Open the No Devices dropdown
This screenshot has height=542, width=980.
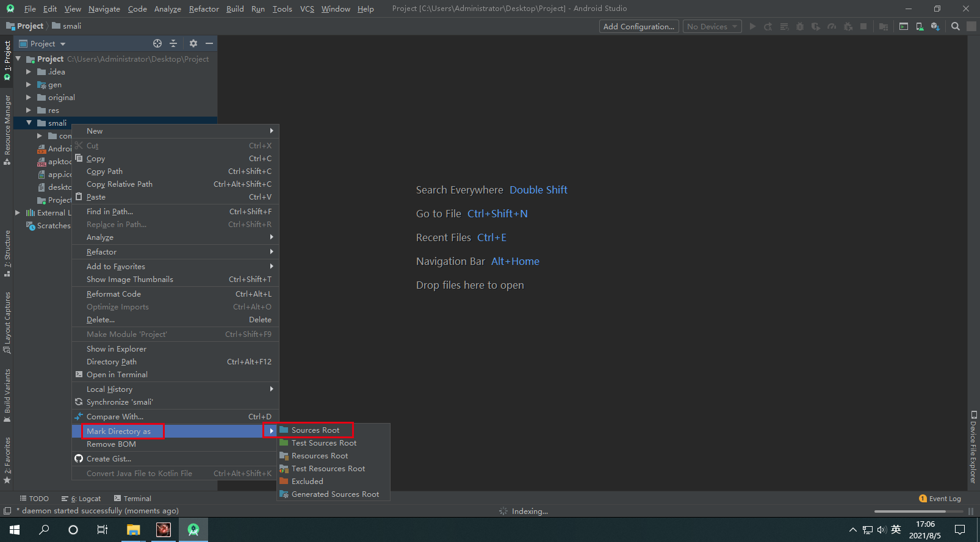(x=712, y=26)
